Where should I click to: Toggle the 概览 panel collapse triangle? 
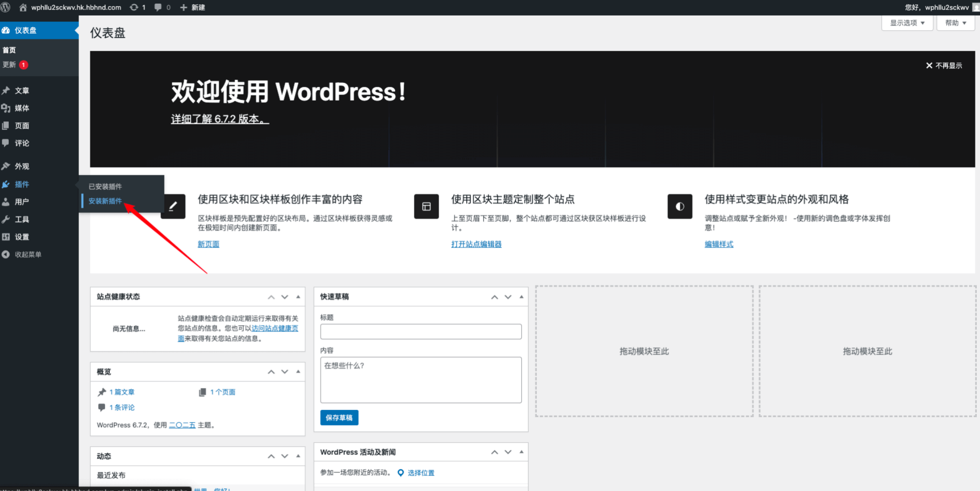pos(298,372)
